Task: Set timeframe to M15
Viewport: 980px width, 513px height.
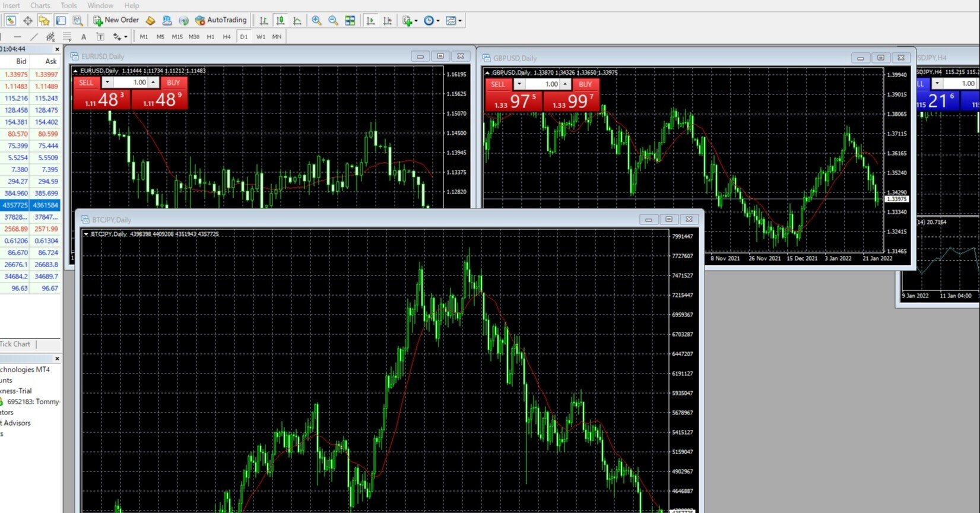Action: (x=177, y=37)
